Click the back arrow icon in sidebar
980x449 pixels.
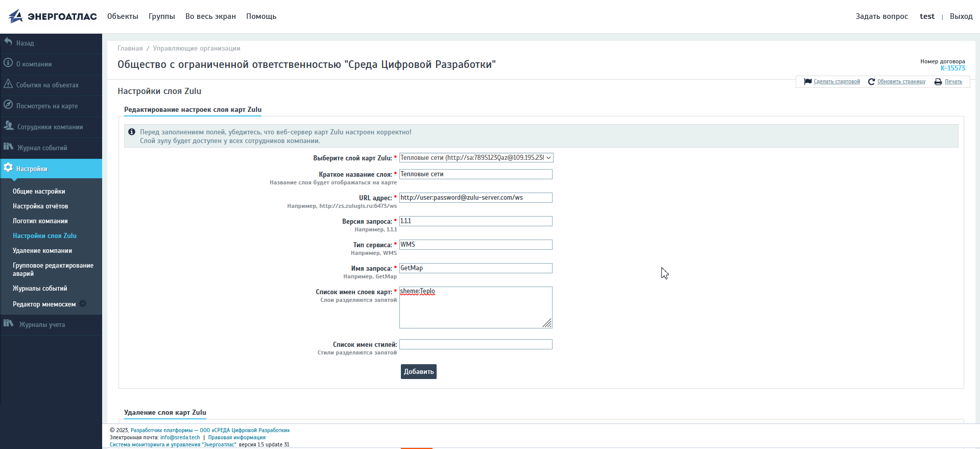point(8,42)
